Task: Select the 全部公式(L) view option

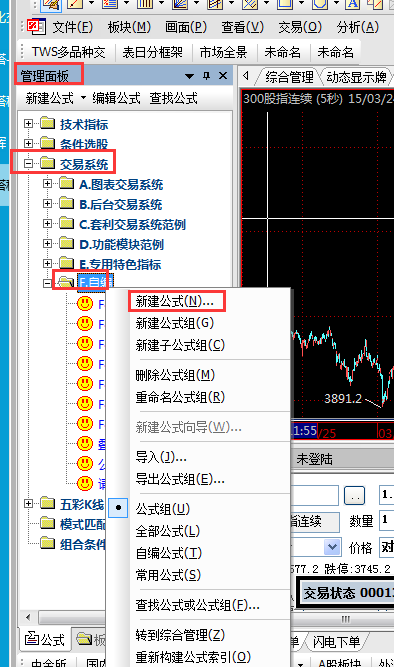Action: [x=168, y=531]
